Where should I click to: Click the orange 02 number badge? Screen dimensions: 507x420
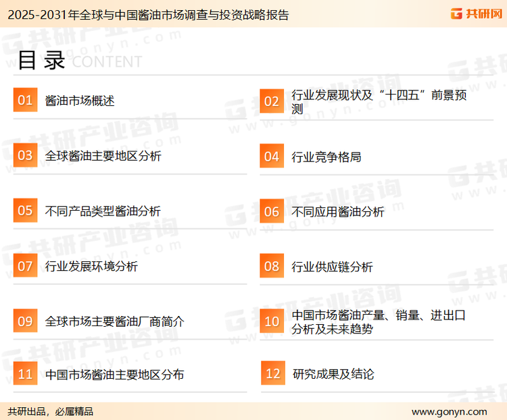(x=271, y=101)
